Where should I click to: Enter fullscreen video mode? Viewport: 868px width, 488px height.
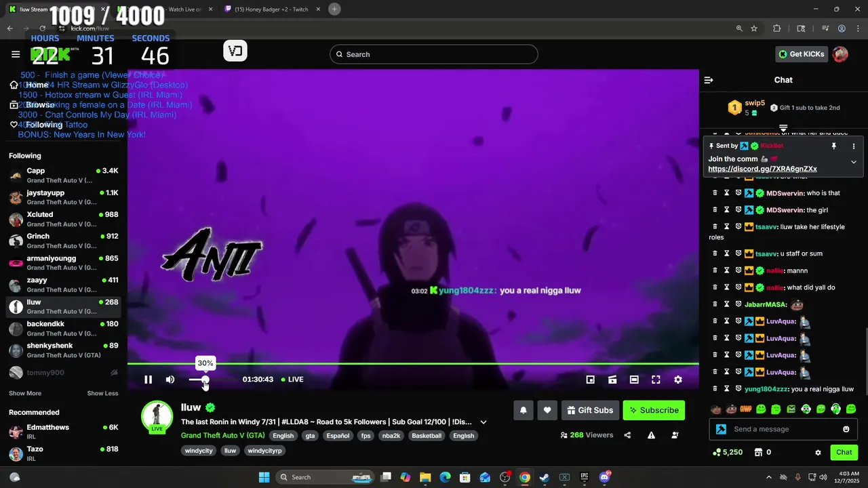click(656, 380)
